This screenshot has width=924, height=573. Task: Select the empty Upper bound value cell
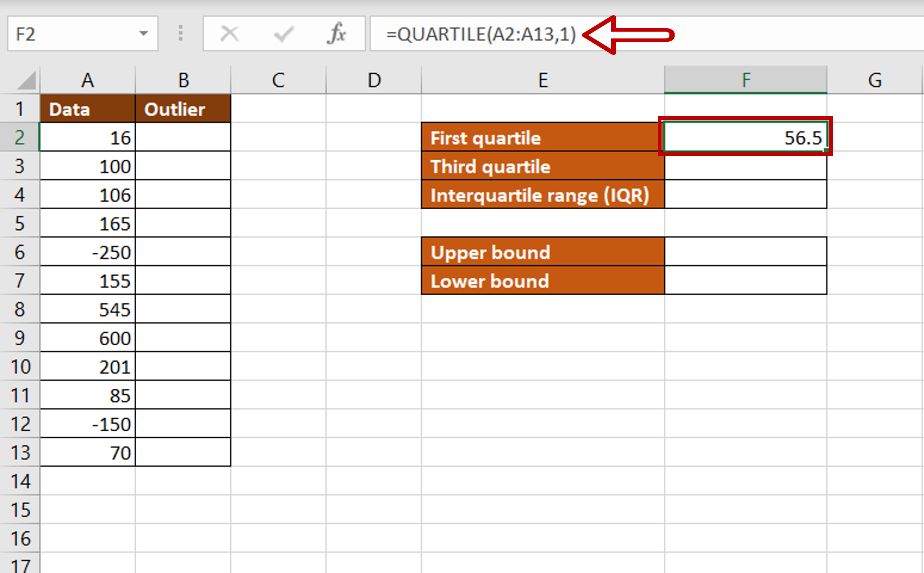pos(745,252)
